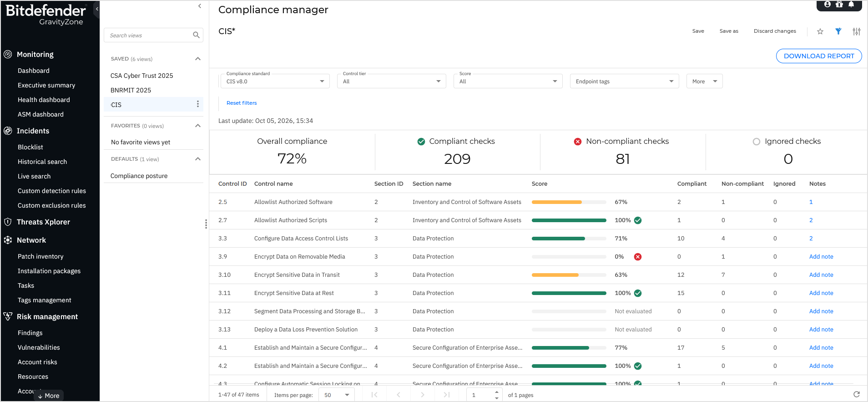Screen dimensions: 868x402
Task: Open column settings sliders icon
Action: click(857, 31)
